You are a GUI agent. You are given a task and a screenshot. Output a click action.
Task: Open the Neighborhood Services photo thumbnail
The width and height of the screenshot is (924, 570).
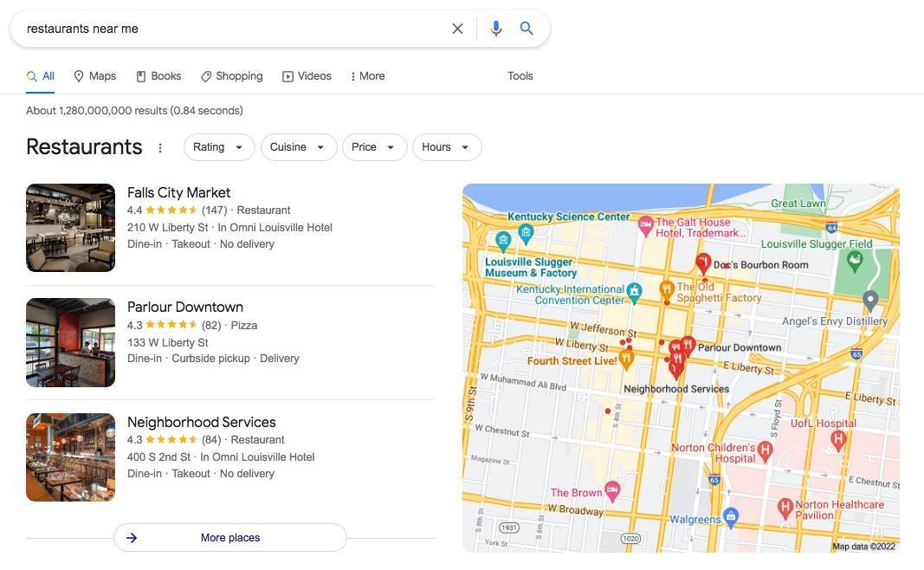(71, 457)
